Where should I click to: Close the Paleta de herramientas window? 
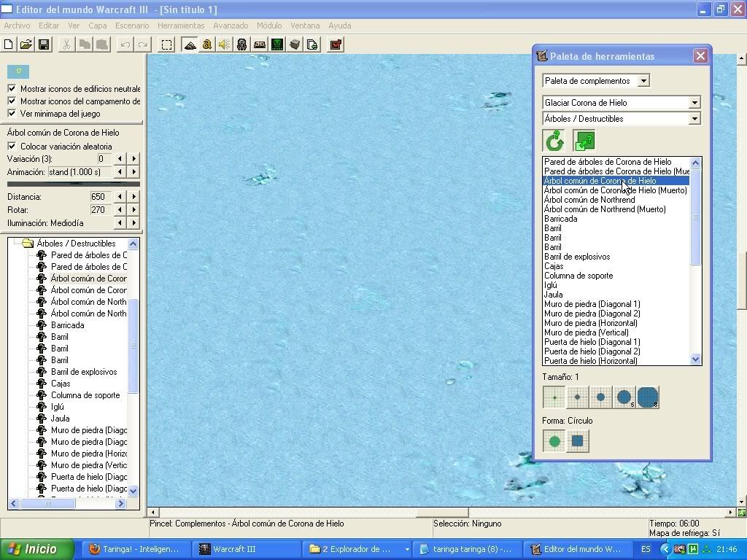point(700,56)
